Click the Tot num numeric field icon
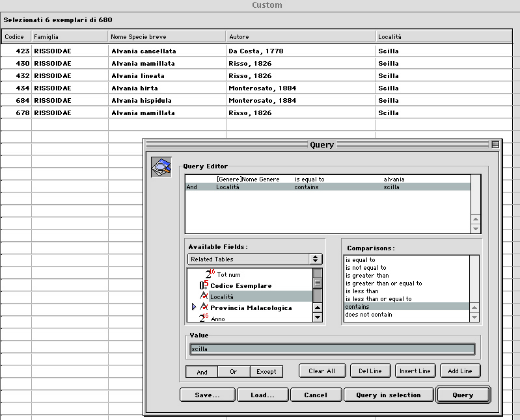Image resolution: width=520 pixels, height=420 pixels. tap(210, 274)
